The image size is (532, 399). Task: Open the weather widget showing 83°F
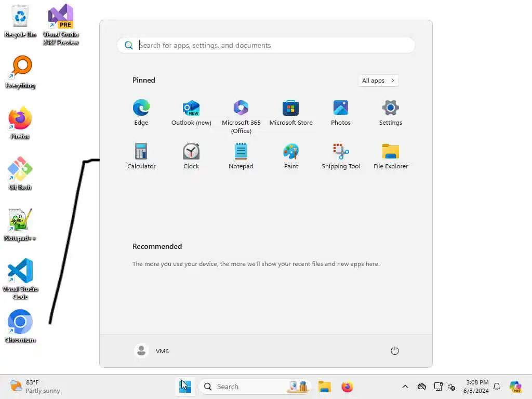click(35, 387)
